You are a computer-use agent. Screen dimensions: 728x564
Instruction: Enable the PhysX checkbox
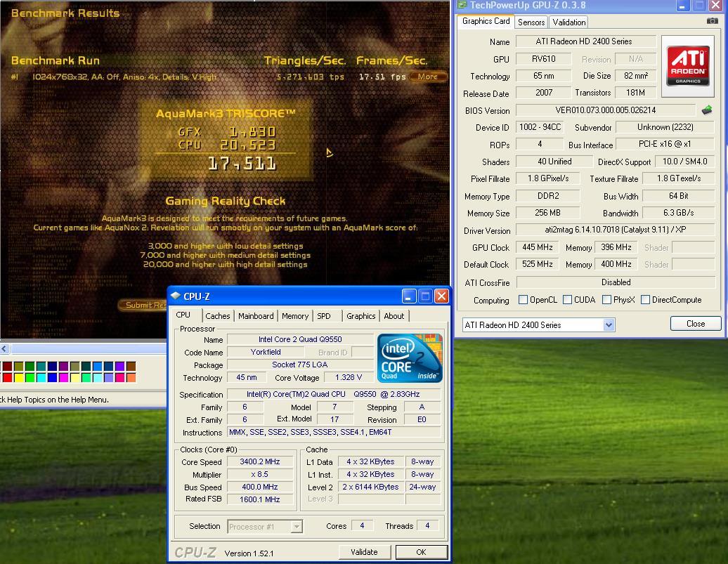[606, 300]
